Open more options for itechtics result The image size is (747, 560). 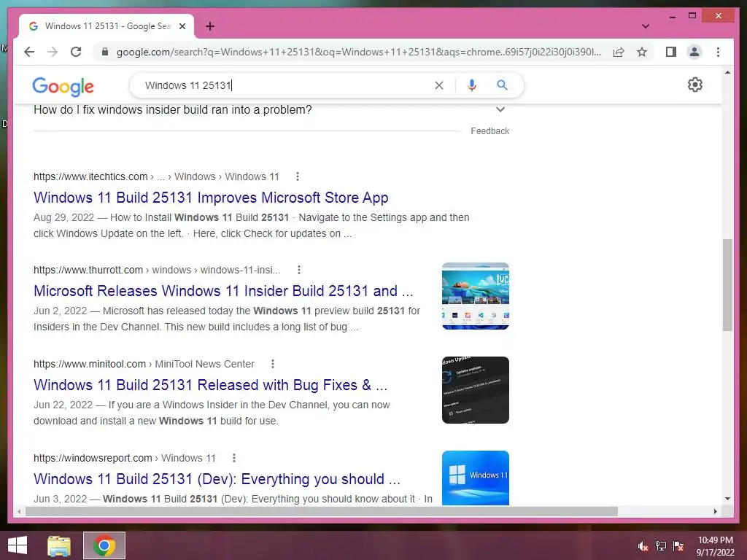pyautogui.click(x=298, y=176)
